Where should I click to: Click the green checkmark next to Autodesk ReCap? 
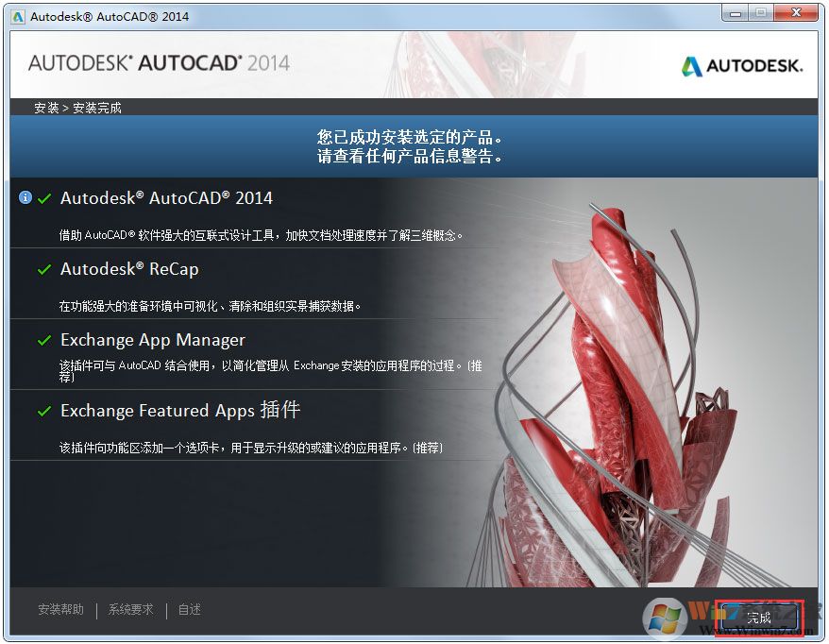[43, 269]
